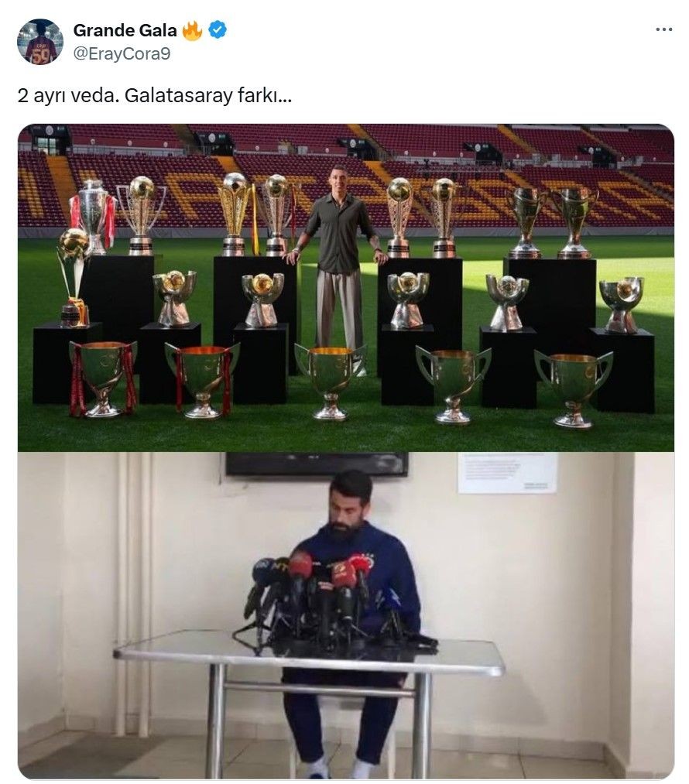Open the tweet's three-dot more options menu

663,30
